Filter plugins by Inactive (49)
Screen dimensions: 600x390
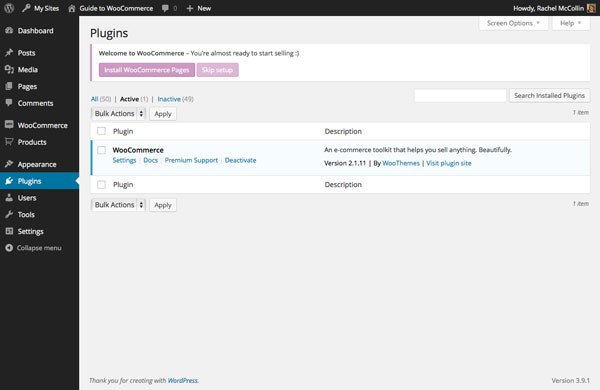coord(175,99)
